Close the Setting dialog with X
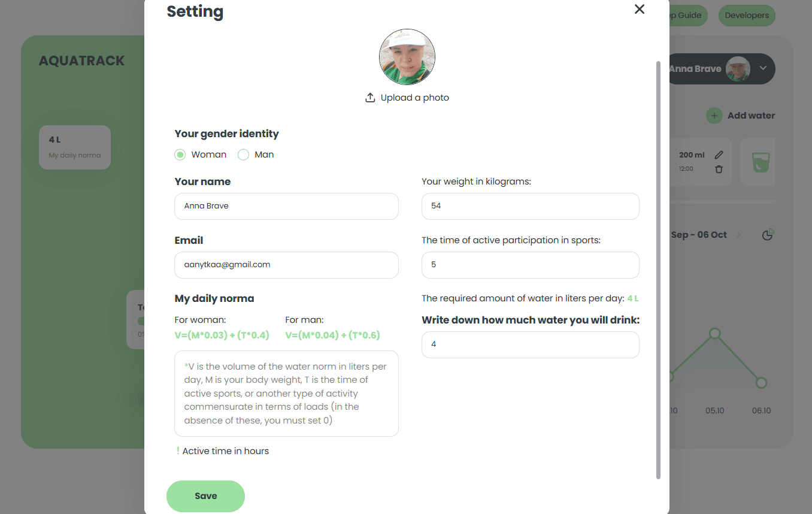This screenshot has height=514, width=812. point(640,9)
